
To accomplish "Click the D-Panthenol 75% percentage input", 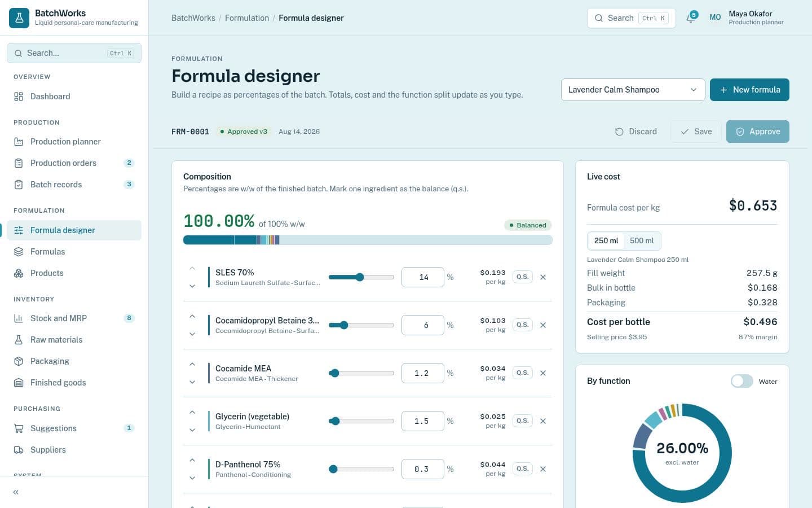I will tap(423, 469).
